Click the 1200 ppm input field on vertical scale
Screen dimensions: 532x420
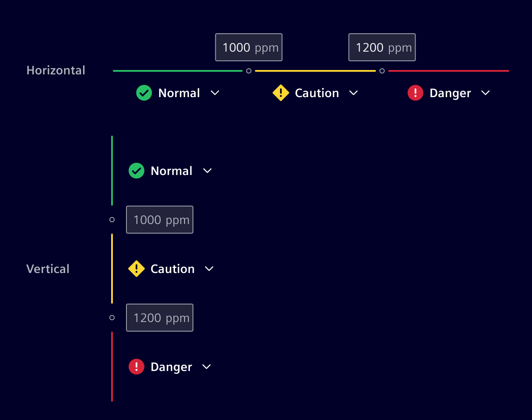pos(160,318)
